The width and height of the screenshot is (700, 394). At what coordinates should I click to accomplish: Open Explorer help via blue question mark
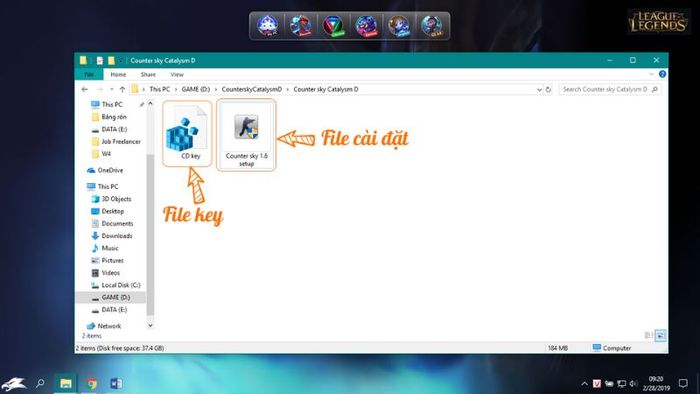[x=662, y=74]
